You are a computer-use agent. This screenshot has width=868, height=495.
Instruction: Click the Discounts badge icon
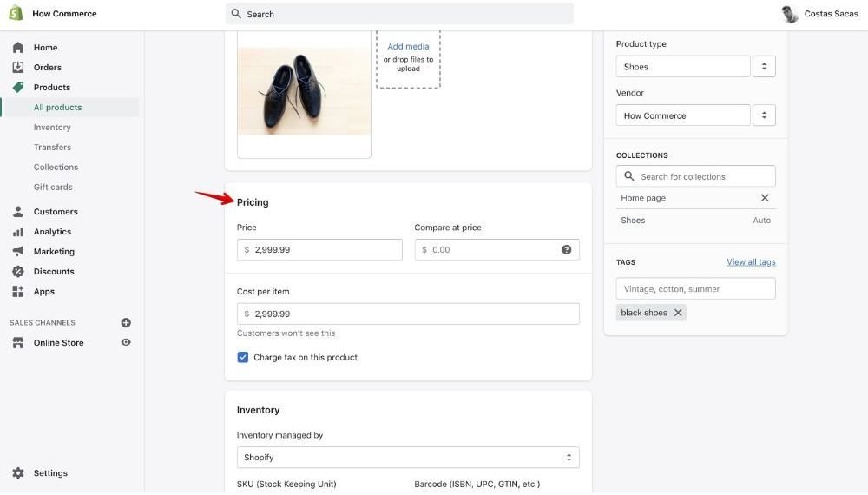tap(17, 271)
